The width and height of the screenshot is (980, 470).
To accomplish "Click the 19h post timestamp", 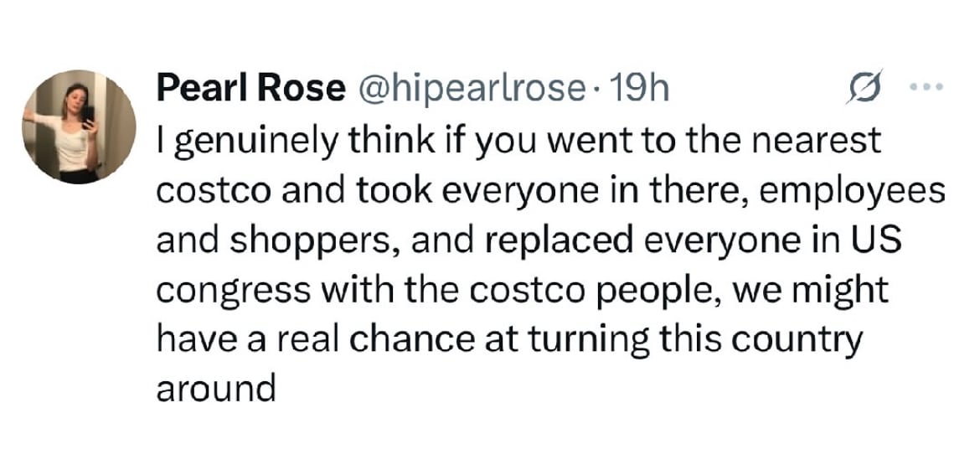I will (x=642, y=87).
